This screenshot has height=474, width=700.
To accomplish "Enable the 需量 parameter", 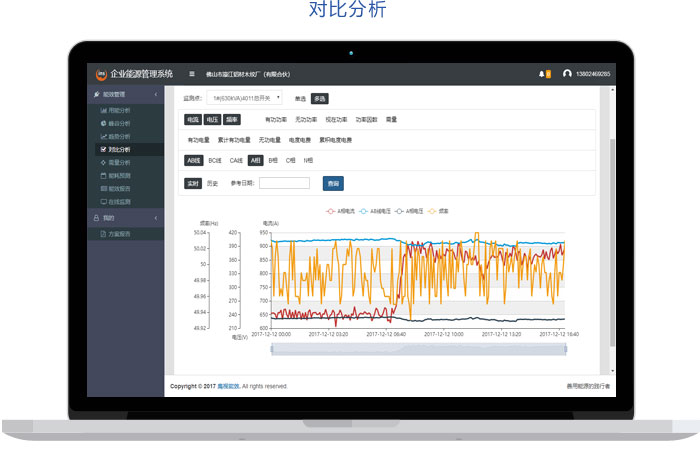I will tap(392, 120).
